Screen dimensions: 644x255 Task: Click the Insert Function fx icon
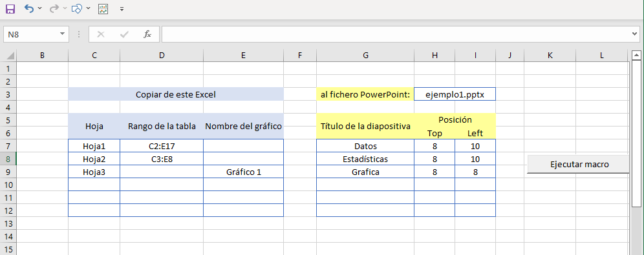pos(147,34)
